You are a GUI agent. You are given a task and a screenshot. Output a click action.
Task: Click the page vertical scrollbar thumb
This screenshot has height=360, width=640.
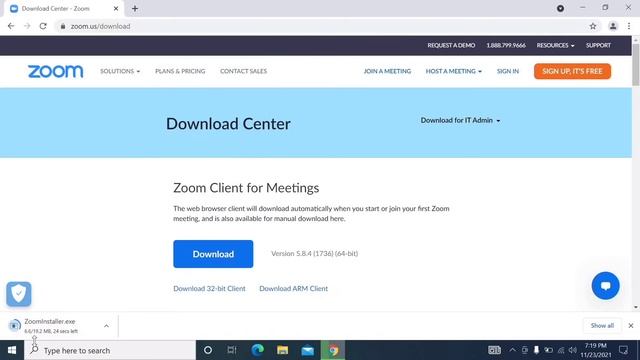coord(636,64)
